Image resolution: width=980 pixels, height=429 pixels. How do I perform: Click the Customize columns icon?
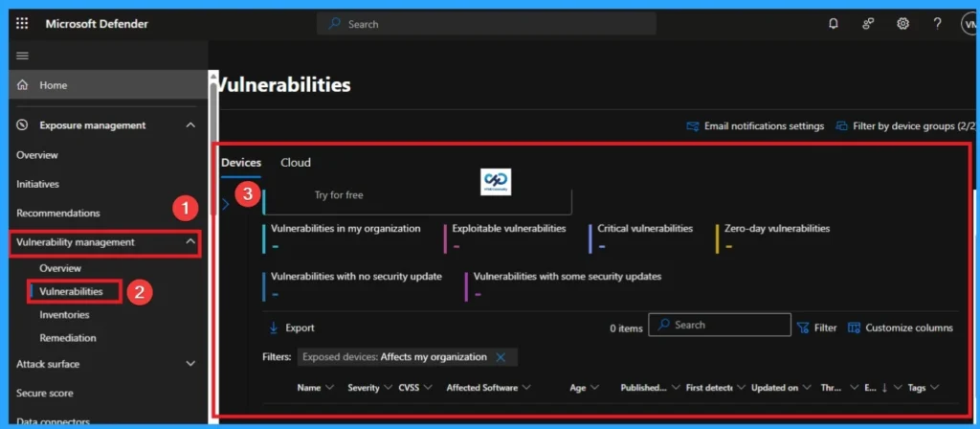[x=854, y=327]
